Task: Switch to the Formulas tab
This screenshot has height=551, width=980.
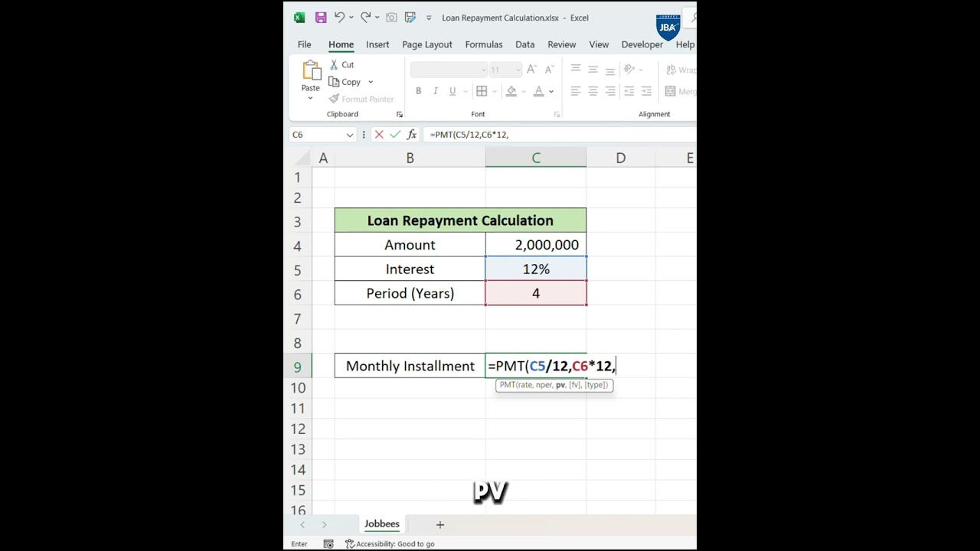Action: 484,44
